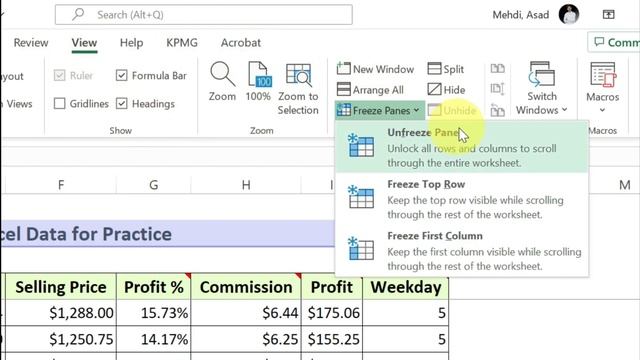Click the Data for Practice title cell
Screen dimensions: 640x360
[168, 233]
